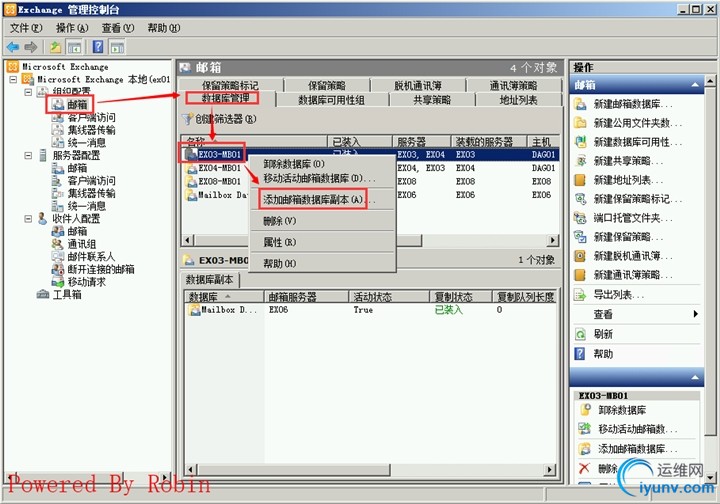
Task: Select the 数据库副本 tab in lower pane
Action: [x=209, y=280]
